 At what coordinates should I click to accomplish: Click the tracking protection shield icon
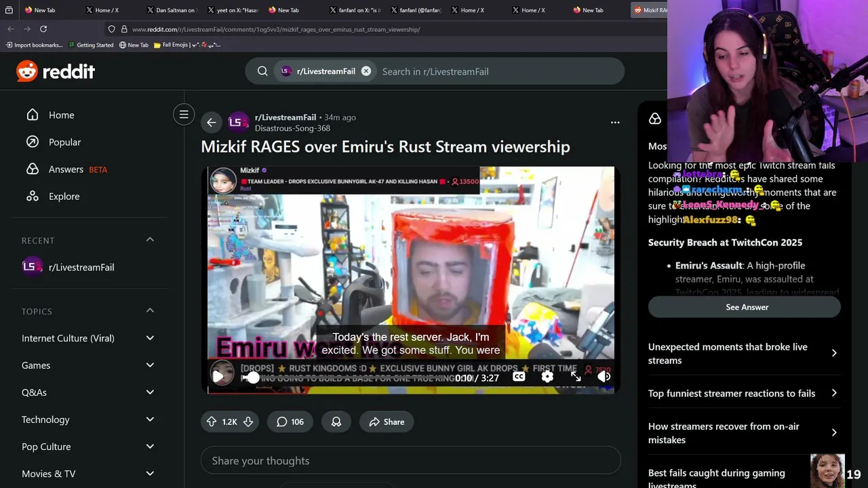(x=111, y=29)
